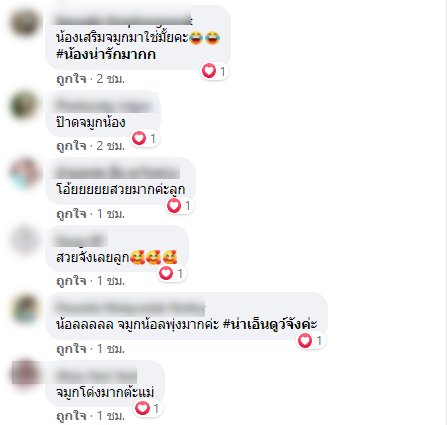Click ถูกใจ under the จมูกโด่งมากต๊ะแม่ comment
Image resolution: width=447 pixels, height=425 pixels.
[x=71, y=416]
